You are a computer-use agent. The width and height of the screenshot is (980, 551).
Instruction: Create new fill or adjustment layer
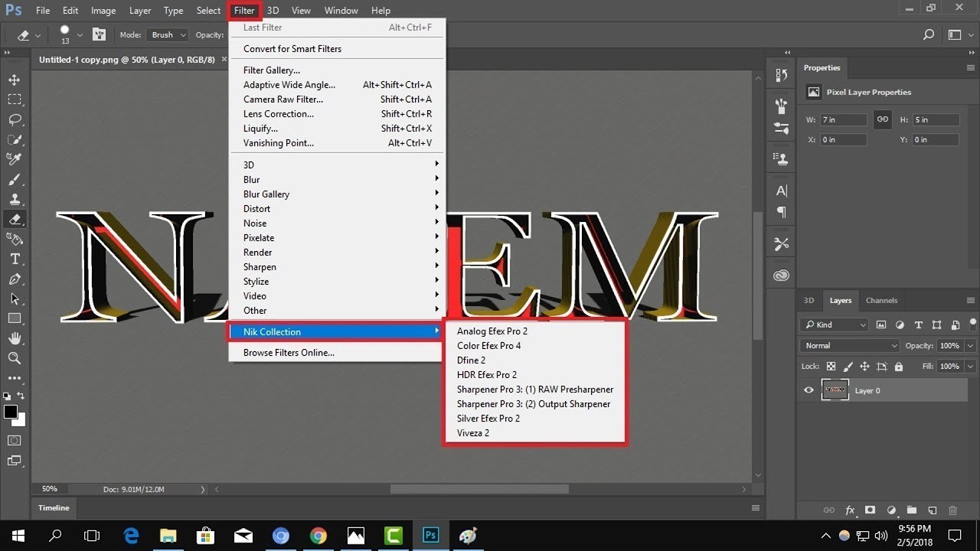click(x=891, y=510)
